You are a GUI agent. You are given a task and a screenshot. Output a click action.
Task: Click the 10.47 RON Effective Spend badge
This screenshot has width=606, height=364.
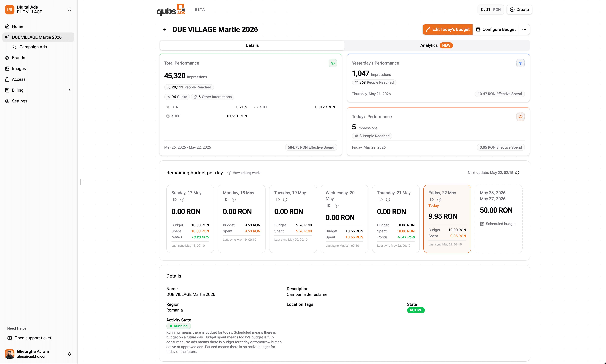pos(499,94)
